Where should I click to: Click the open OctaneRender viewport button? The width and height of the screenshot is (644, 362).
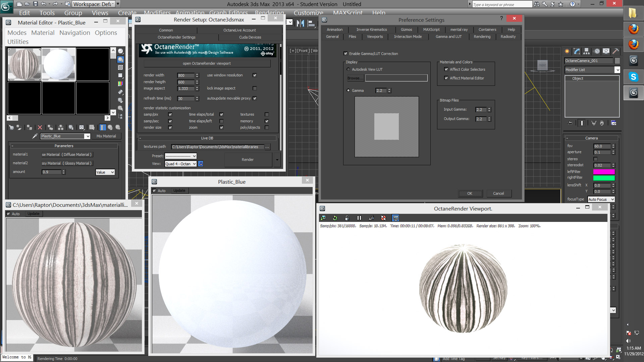tap(207, 63)
